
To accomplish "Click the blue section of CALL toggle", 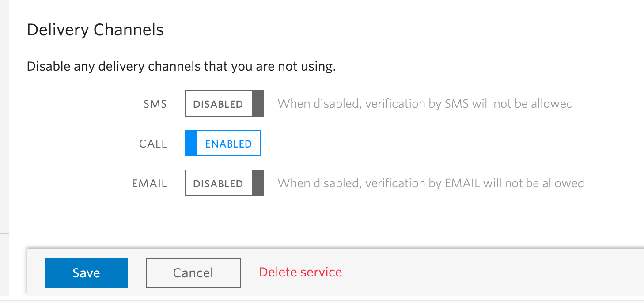I will point(189,143).
